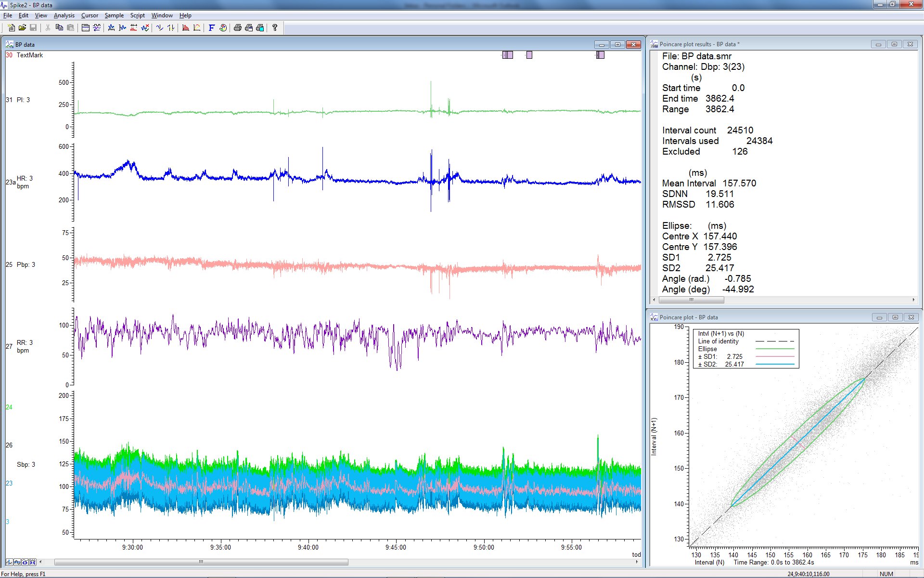This screenshot has width=924, height=578.
Task: Select the Copy toolbar icon
Action: click(x=58, y=27)
